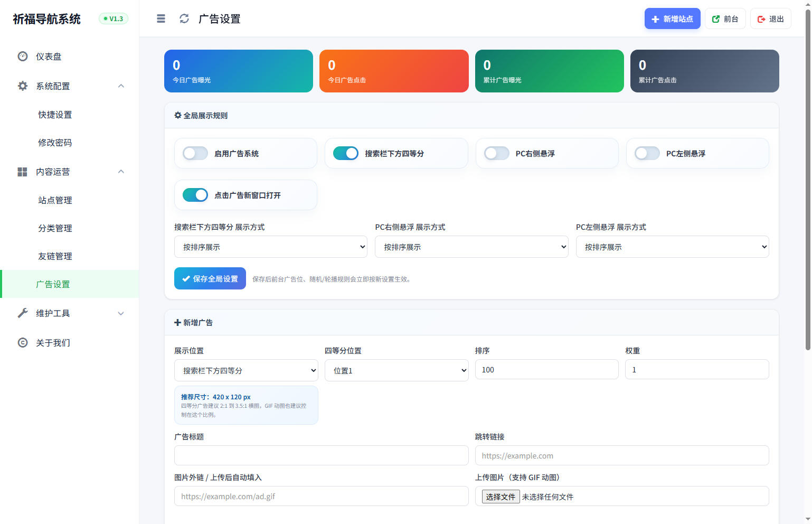Click the 累计广告曝光 stat card

550,71
